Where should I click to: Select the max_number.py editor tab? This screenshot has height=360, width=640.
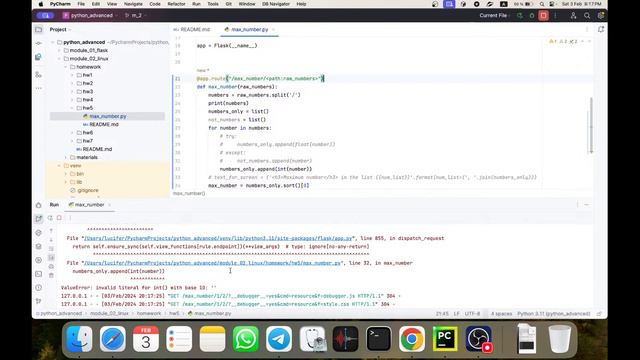pyautogui.click(x=249, y=29)
